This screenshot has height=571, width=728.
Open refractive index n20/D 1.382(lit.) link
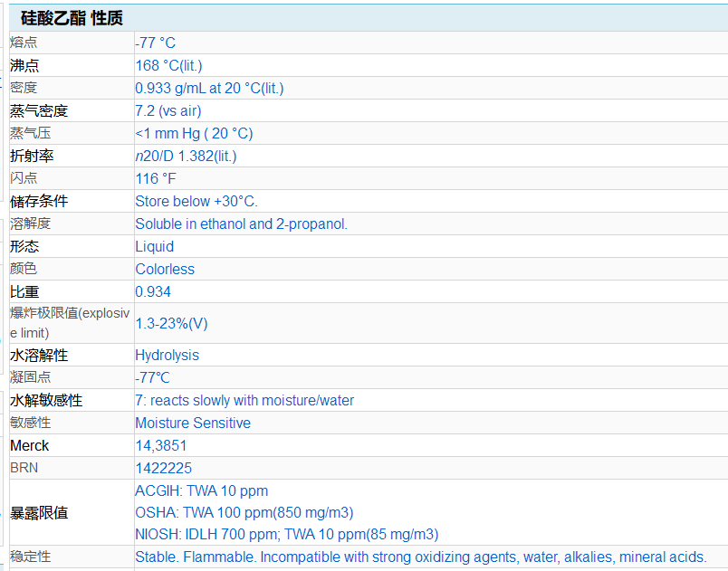click(186, 156)
